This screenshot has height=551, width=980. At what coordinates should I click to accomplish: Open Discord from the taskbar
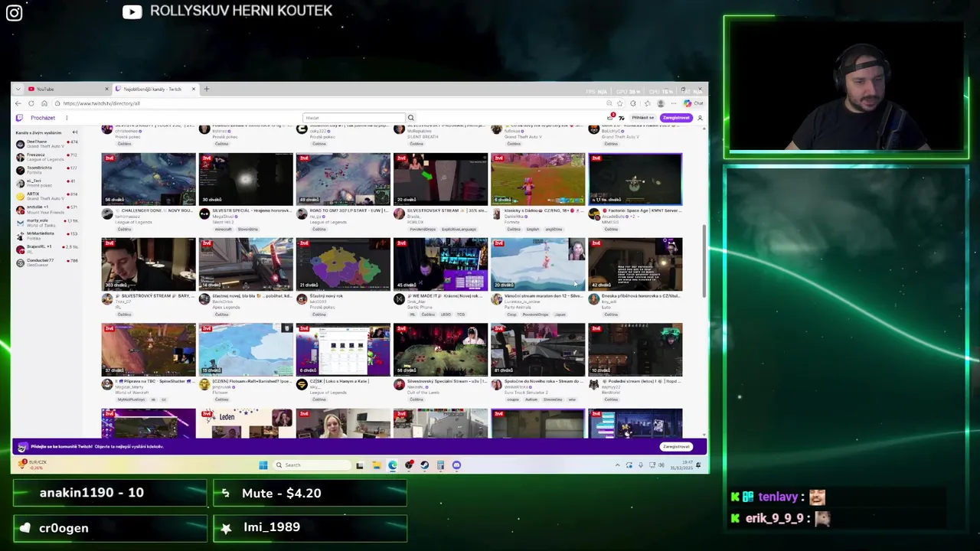pos(456,465)
